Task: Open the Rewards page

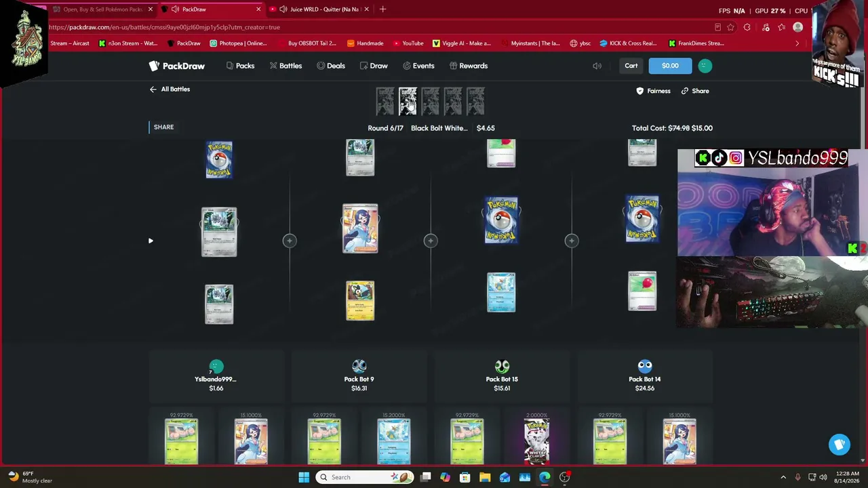Action: coord(468,66)
